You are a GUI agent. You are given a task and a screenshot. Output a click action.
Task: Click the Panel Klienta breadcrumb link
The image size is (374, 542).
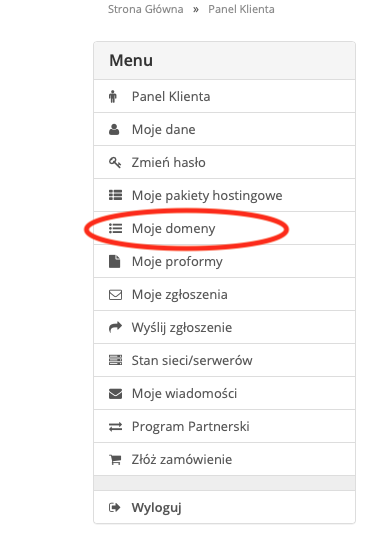tap(241, 9)
